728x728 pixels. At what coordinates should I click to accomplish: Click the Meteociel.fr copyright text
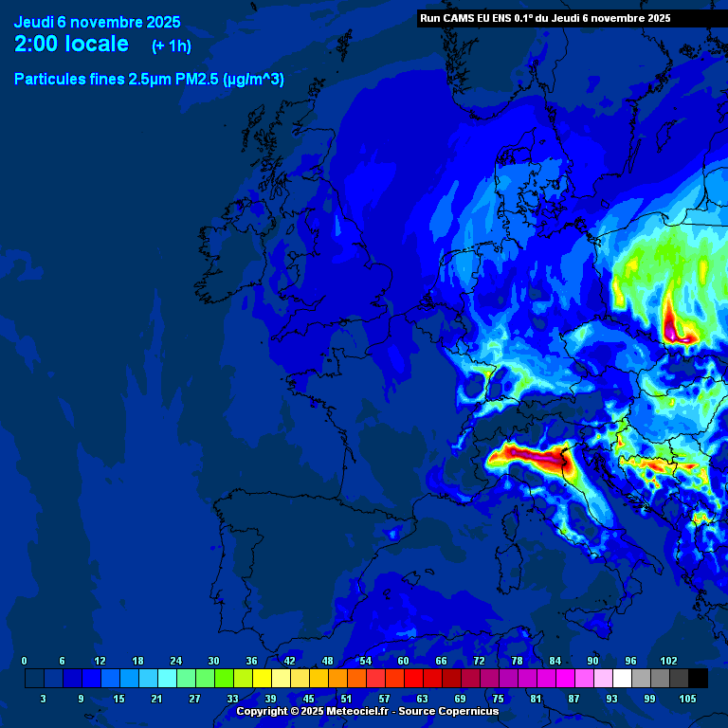367,711
